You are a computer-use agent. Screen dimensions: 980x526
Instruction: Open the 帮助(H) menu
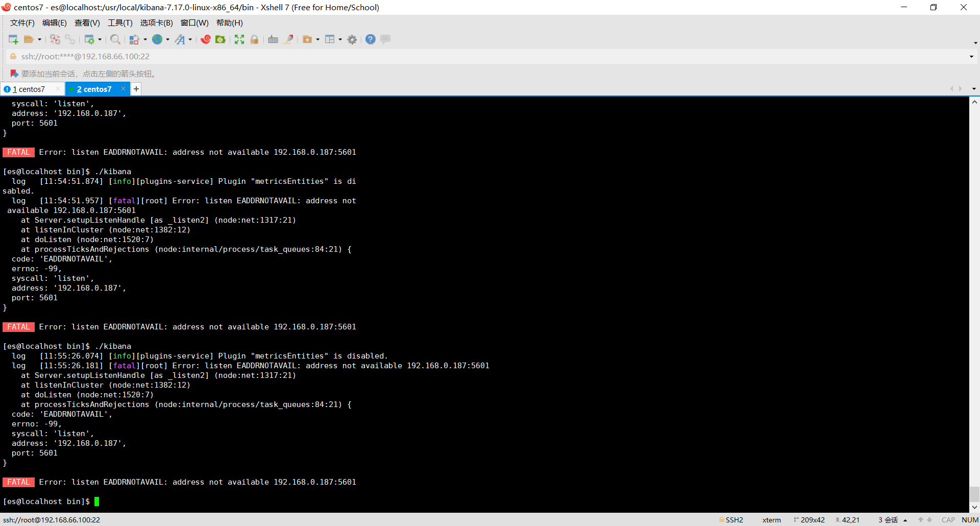(230, 23)
